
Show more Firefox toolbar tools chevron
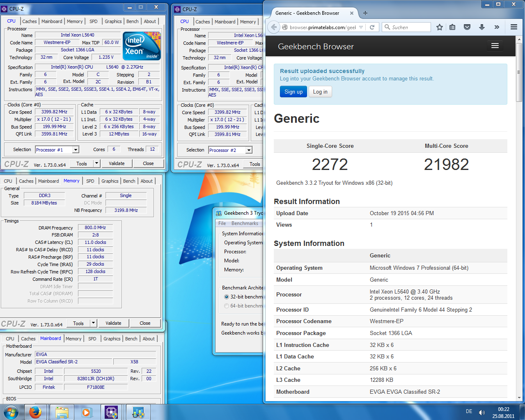point(497,27)
